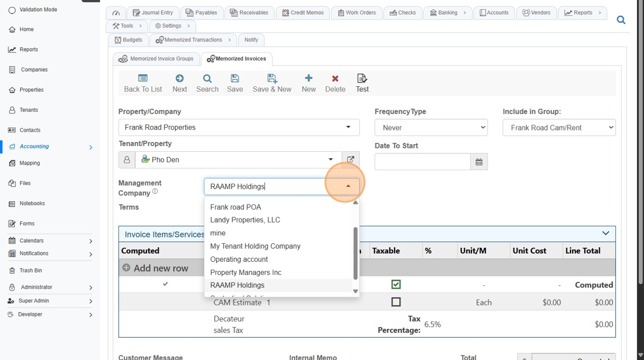The width and height of the screenshot is (644, 360).
Task: Switch to Payables tab
Action: point(202,13)
